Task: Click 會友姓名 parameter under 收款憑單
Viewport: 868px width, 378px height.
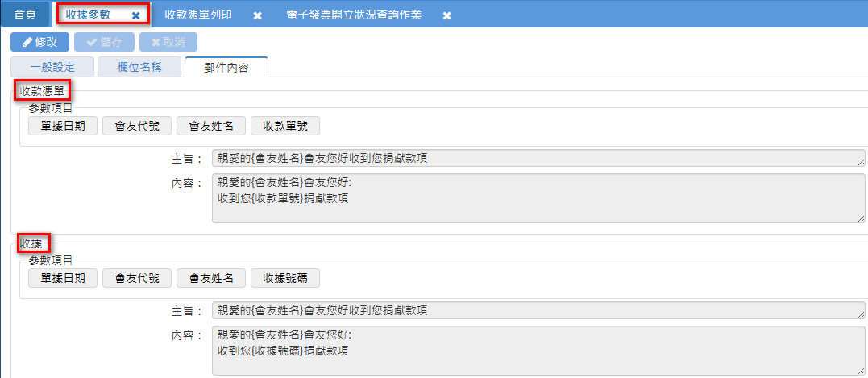Action: click(x=211, y=126)
